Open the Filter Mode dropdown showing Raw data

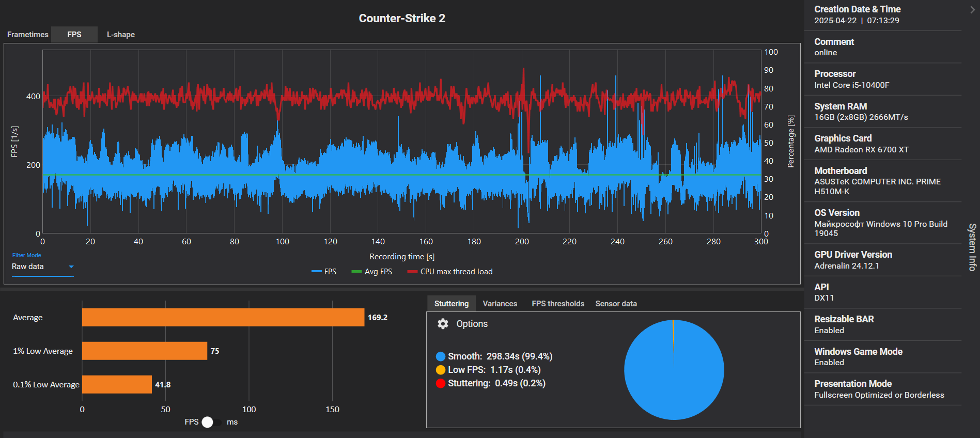click(x=43, y=267)
